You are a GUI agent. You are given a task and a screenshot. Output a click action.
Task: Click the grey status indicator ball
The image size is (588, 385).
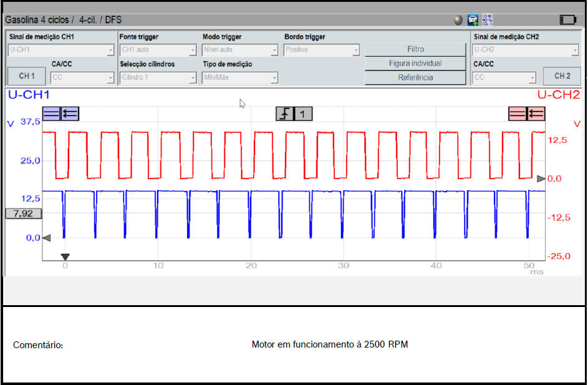[458, 20]
